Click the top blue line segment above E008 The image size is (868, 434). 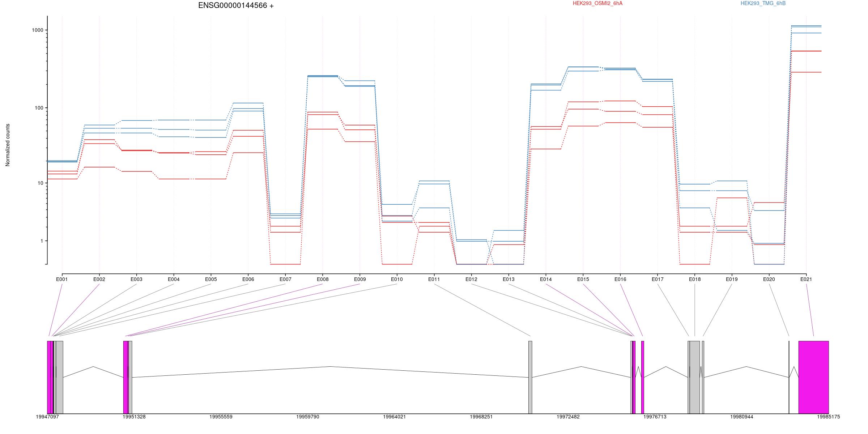(323, 76)
